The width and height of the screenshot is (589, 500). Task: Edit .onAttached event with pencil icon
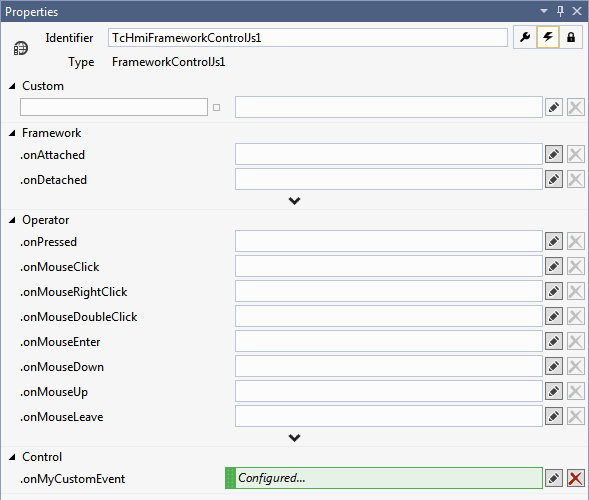[x=554, y=154]
